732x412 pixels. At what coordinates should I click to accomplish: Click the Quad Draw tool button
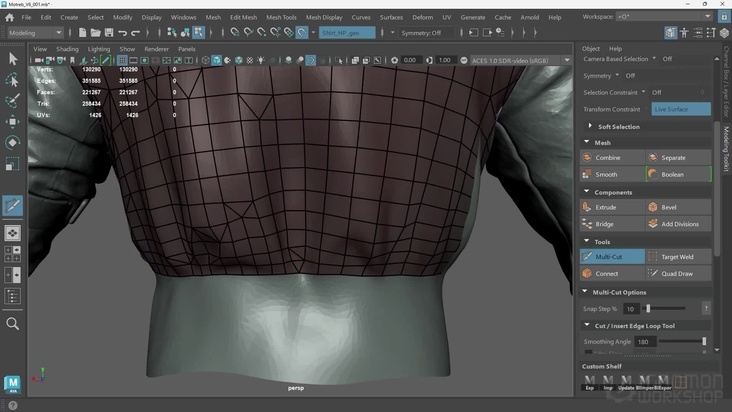point(679,273)
